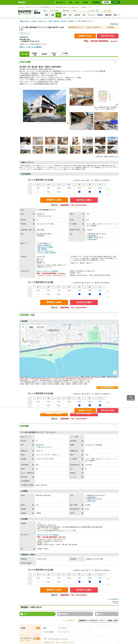The height and width of the screenshot is (644, 138).
Task: Collapse the 物件概要 section
Action: click(115, 426)
